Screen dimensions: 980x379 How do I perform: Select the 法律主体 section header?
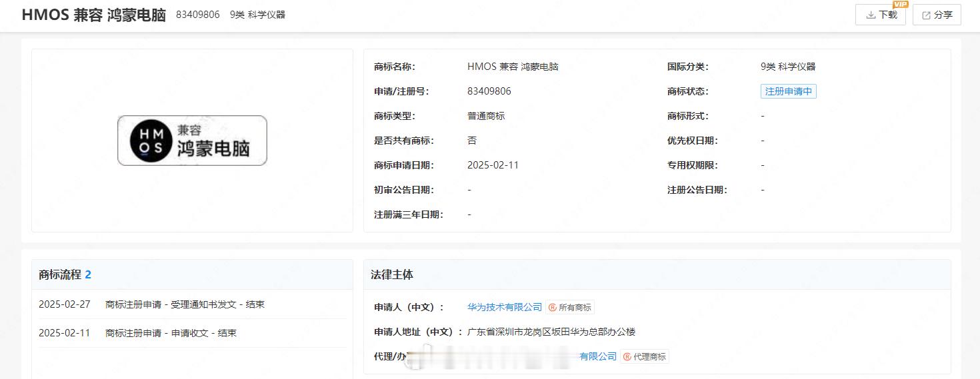click(x=392, y=274)
